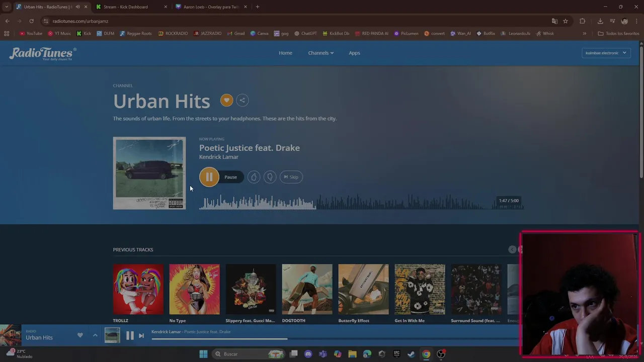Open Discord from the taskbar
The image size is (644, 362).
coord(308,354)
